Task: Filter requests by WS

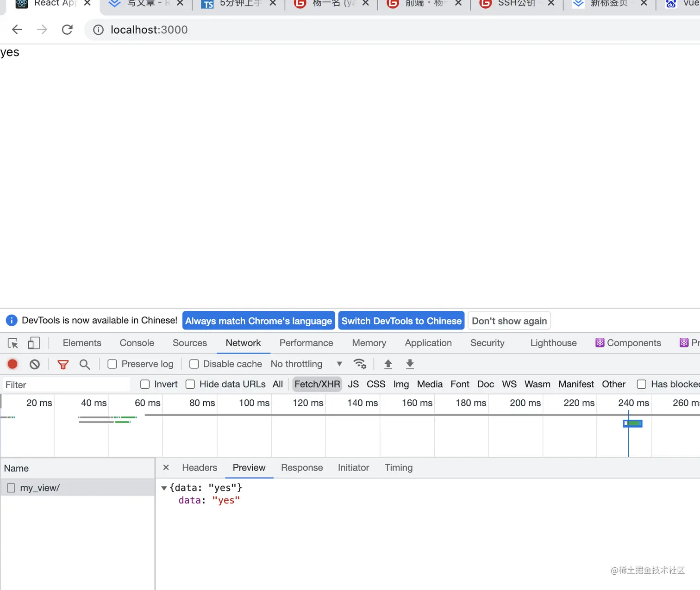Action: coord(509,385)
